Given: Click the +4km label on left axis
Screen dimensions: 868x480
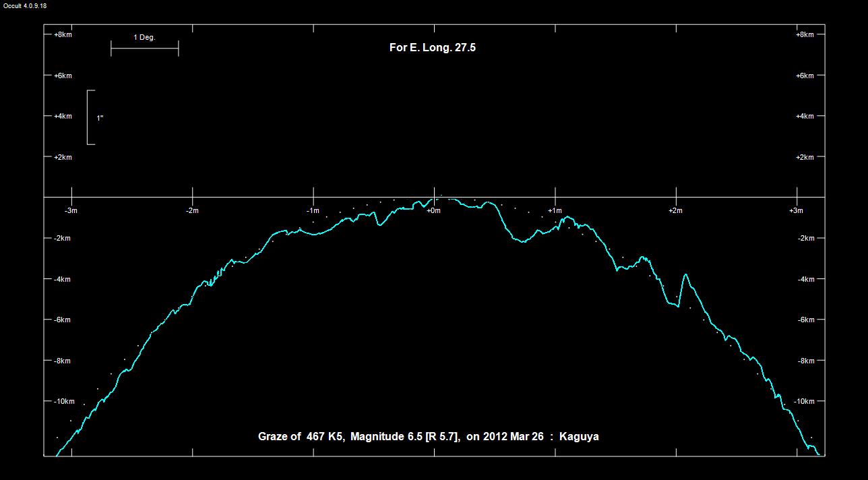Looking at the screenshot, I should tap(63, 116).
